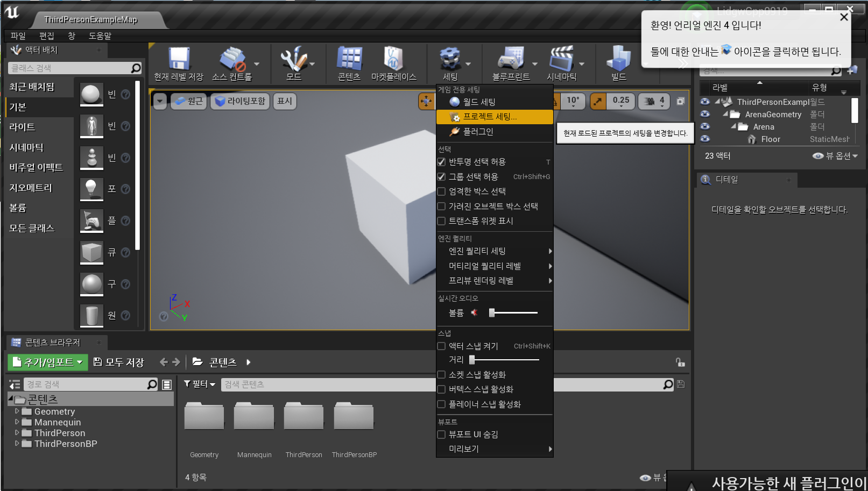Viewport: 868px width, 491px height.
Task: Select the Cylinder (원) shape icon
Action: [91, 315]
